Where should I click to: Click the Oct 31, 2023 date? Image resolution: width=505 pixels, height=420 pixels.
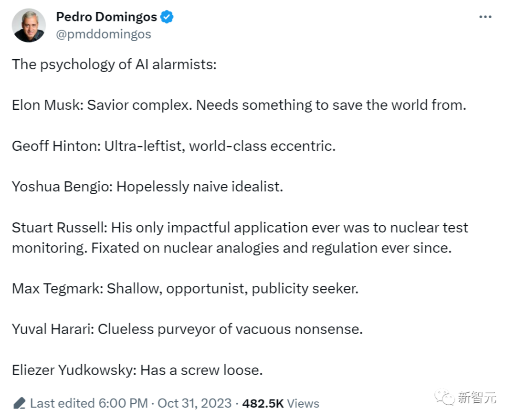tap(194, 403)
